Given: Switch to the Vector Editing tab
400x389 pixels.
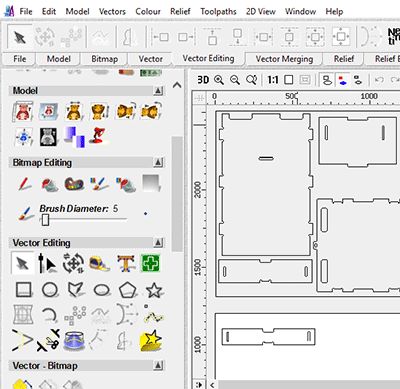Looking at the screenshot, I should point(208,58).
